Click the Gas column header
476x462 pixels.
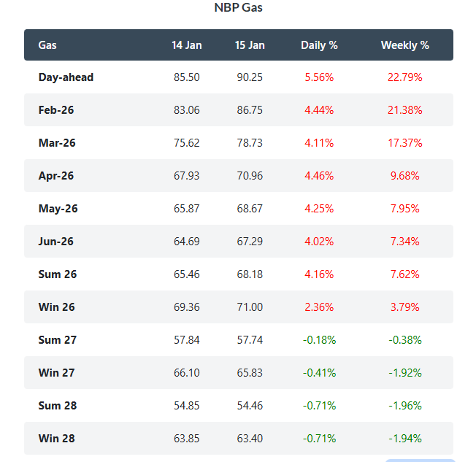(x=47, y=45)
